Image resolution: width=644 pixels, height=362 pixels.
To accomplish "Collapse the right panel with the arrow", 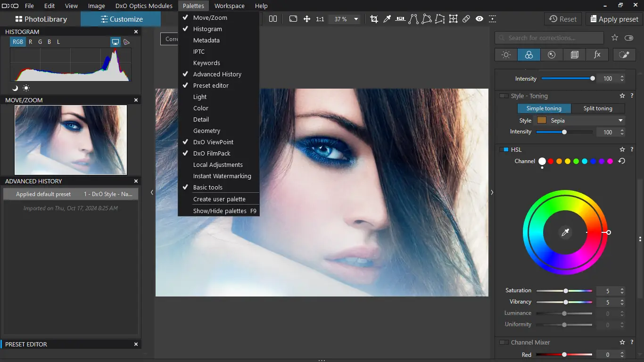I will pos(492,192).
